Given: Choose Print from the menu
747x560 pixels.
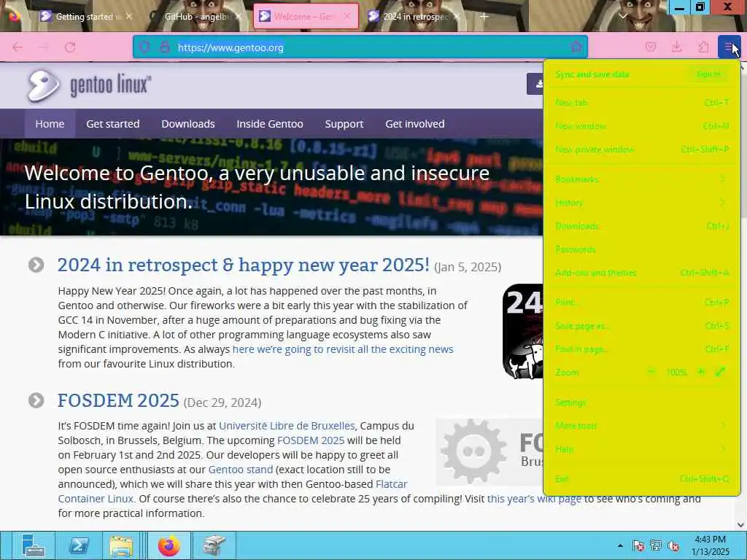Looking at the screenshot, I should coord(641,302).
